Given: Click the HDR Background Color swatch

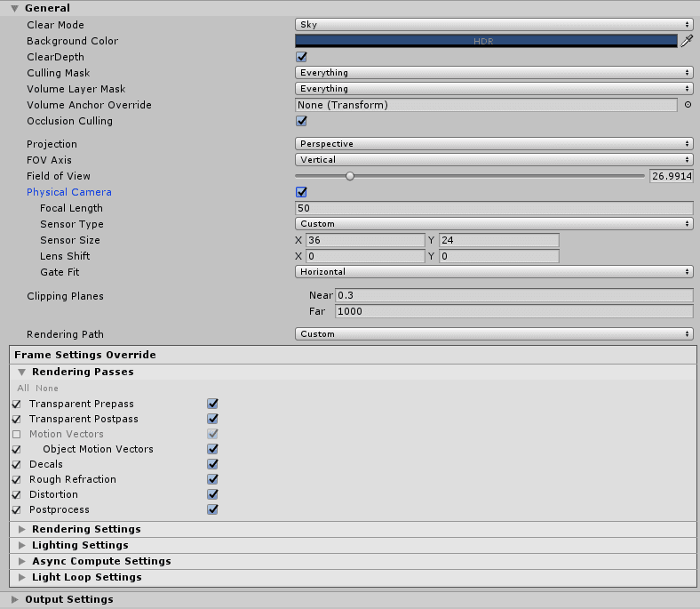Looking at the screenshot, I should point(486,41).
